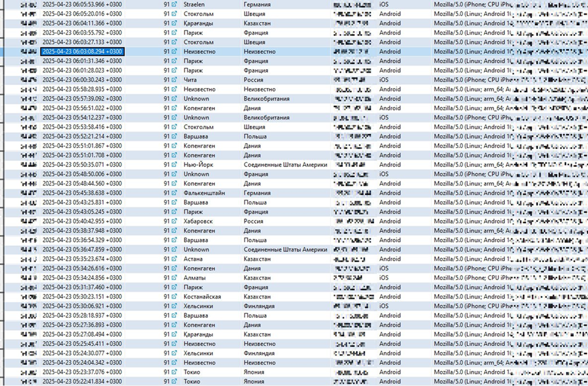Screen dimensions: 588x386
Task: Click the timestamp 2025-04-23 05:48:44.560 +0300
Action: click(x=82, y=184)
